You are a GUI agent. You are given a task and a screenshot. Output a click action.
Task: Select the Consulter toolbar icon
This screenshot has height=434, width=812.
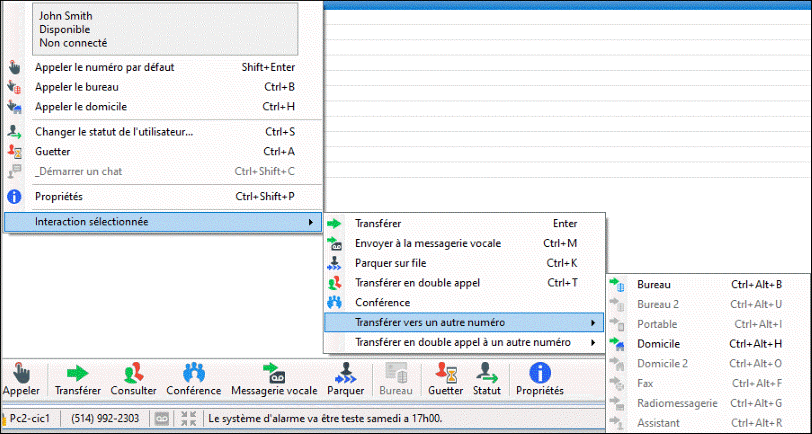point(133,379)
